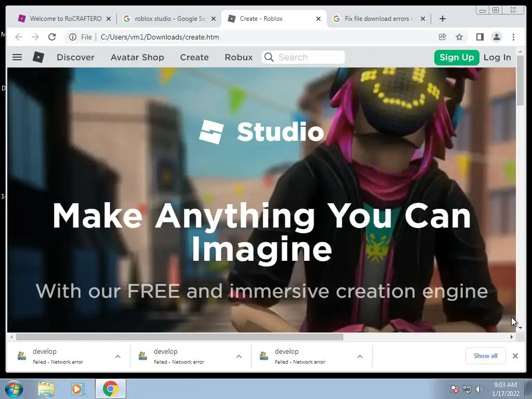Click the browser forward arrow
532x399 pixels.
tap(35, 37)
